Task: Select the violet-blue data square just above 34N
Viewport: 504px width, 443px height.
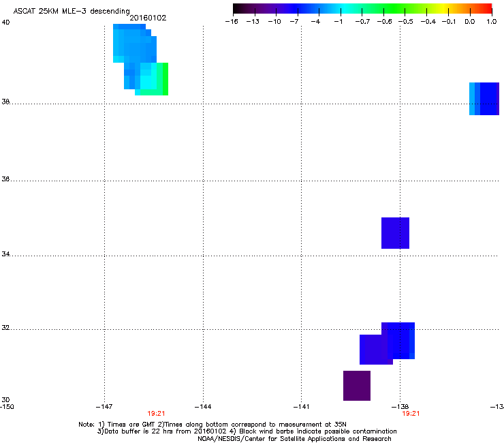Action: click(395, 233)
